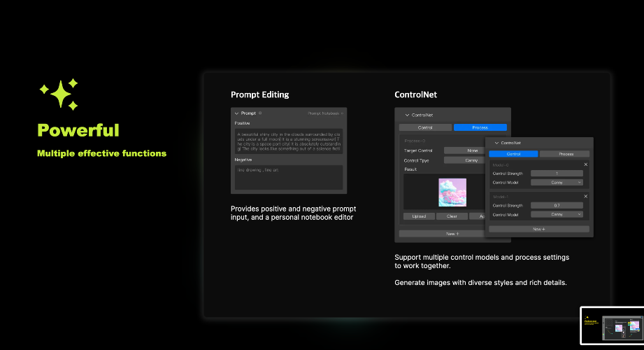
Task: Click the Control Model label under Model-1
Action: [505, 215]
